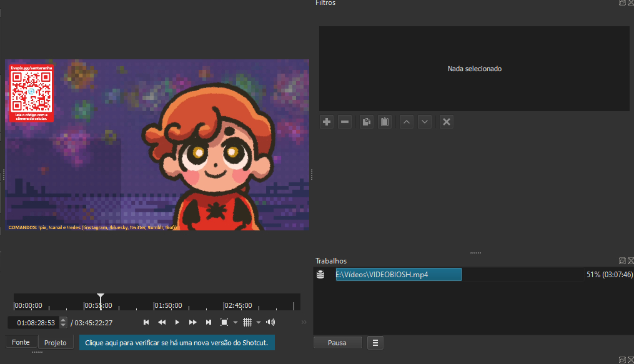This screenshot has width=634, height=364.
Task: Paste filters using clipboard icon
Action: pyautogui.click(x=385, y=122)
